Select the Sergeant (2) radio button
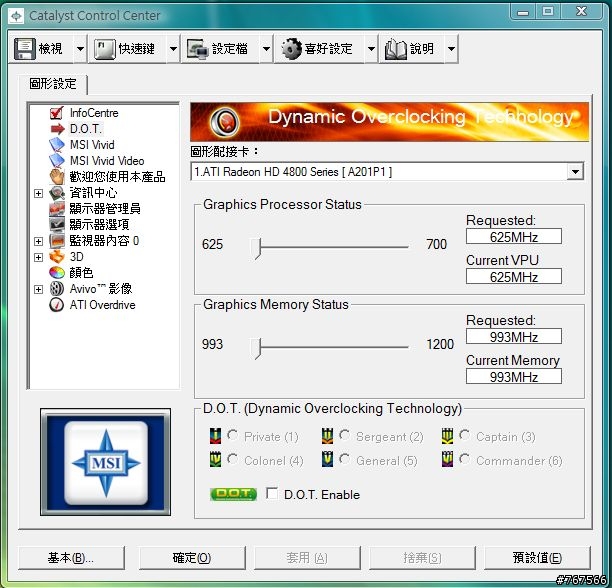Screen dimensions: 612x588 point(345,435)
